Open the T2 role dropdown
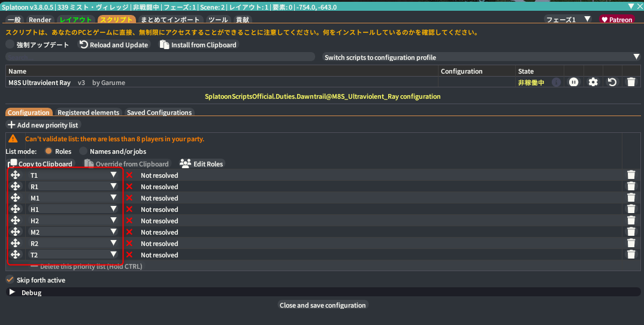Screen dimensions: 644x325 [72, 254]
